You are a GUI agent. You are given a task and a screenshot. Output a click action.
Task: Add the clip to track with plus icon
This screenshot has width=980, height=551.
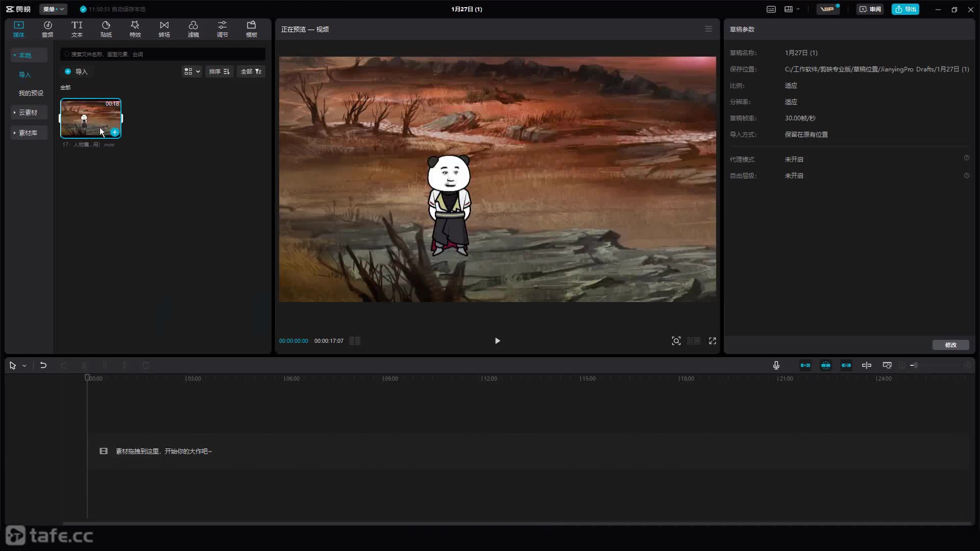click(x=115, y=132)
